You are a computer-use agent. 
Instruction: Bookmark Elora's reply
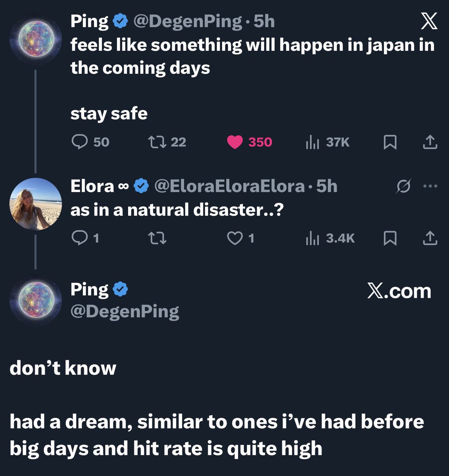(x=390, y=238)
